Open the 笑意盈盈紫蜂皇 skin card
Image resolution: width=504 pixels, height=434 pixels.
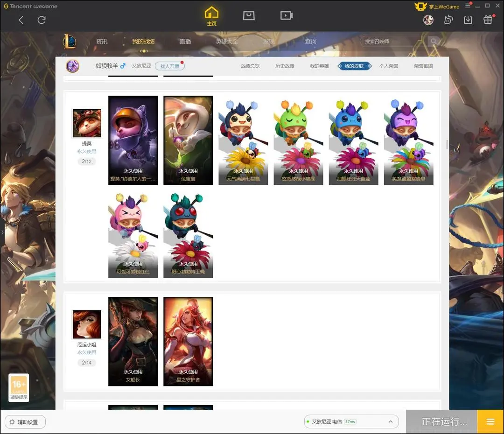(409, 140)
